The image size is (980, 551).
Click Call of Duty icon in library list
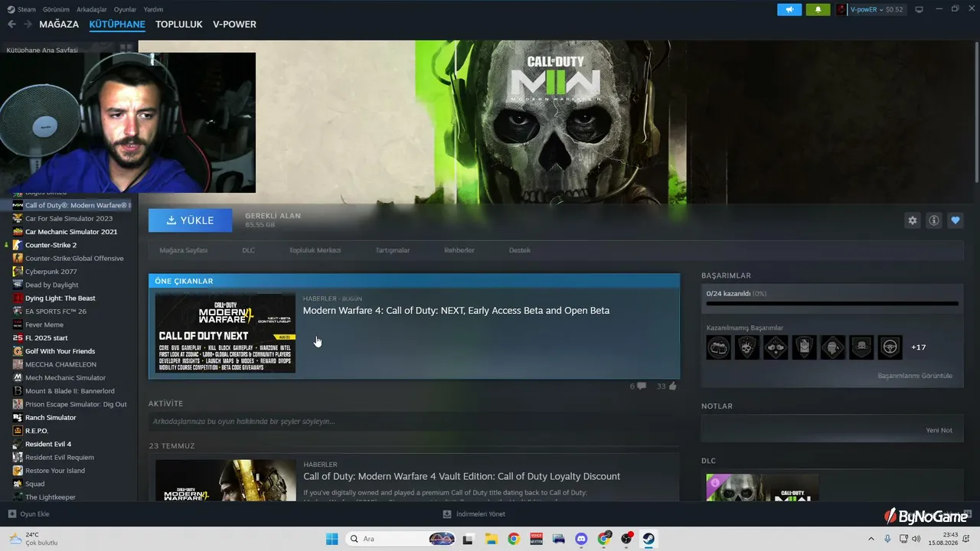click(x=18, y=205)
